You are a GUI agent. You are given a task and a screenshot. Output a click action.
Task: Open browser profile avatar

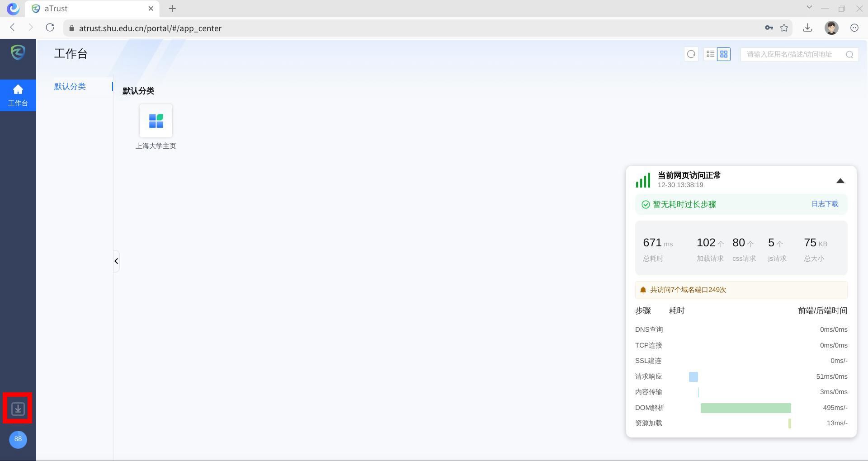pyautogui.click(x=831, y=28)
